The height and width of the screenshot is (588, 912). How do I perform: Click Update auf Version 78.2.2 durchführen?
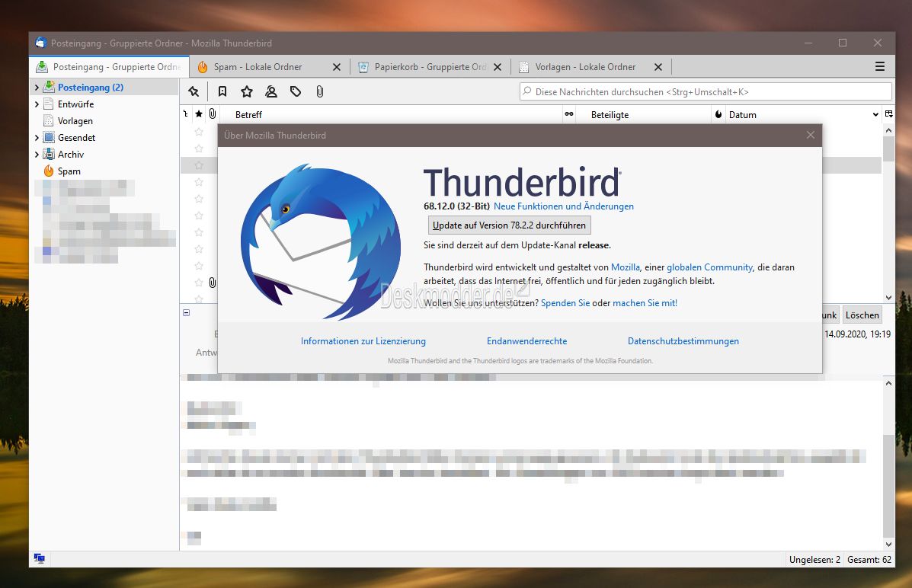[x=510, y=225]
